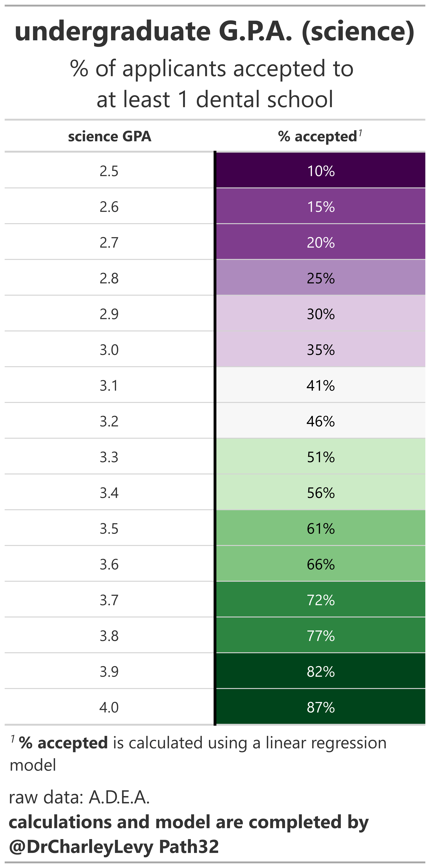The width and height of the screenshot is (430, 868).
Task: Click the "undergraduate G.P.A. (science)" title
Action: pos(215,31)
